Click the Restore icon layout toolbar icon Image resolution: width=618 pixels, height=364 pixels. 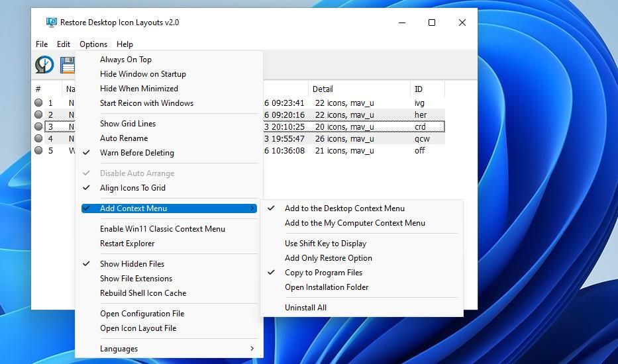click(x=44, y=65)
